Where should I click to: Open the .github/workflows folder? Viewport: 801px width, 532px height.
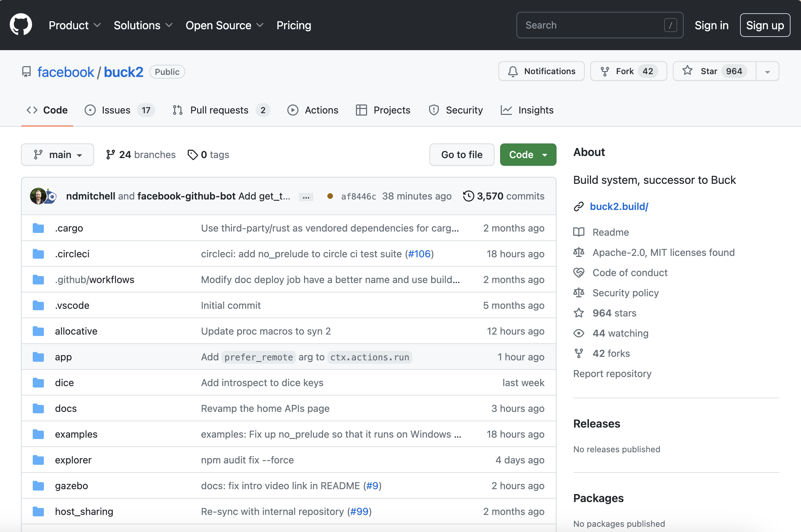coord(94,280)
